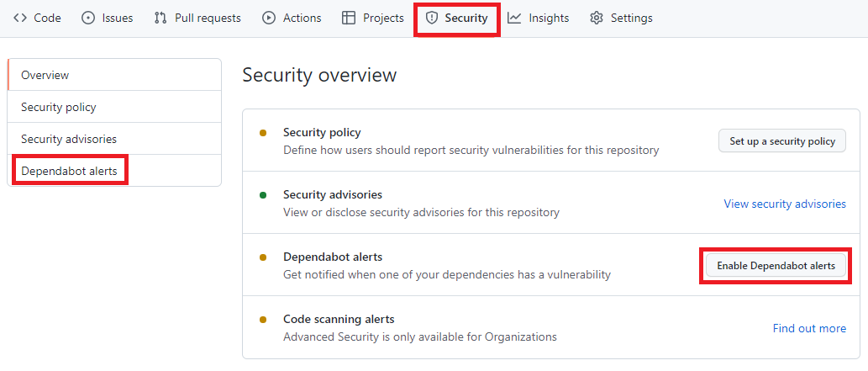Screen dimensions: 868x371
Task: Go to the Issues tab
Action: 108,18
